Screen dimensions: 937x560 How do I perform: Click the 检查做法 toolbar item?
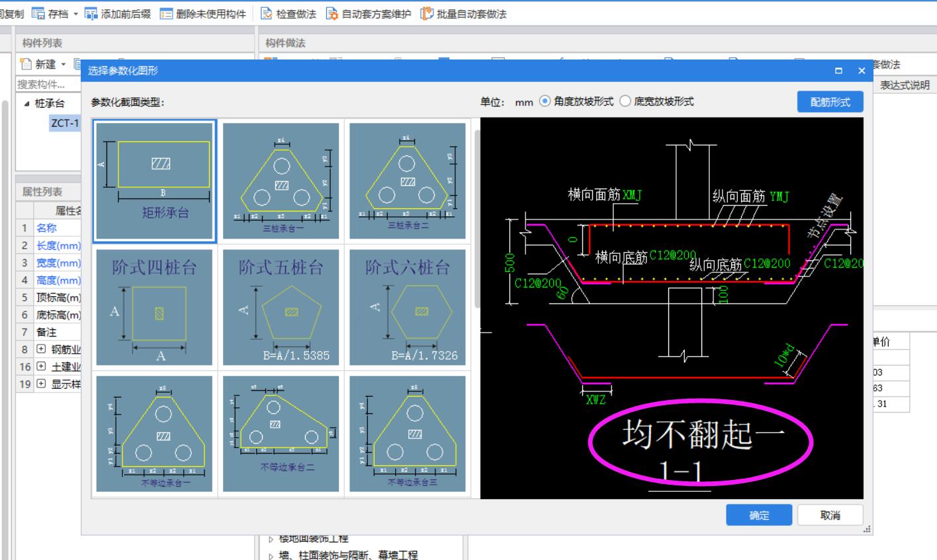(288, 13)
